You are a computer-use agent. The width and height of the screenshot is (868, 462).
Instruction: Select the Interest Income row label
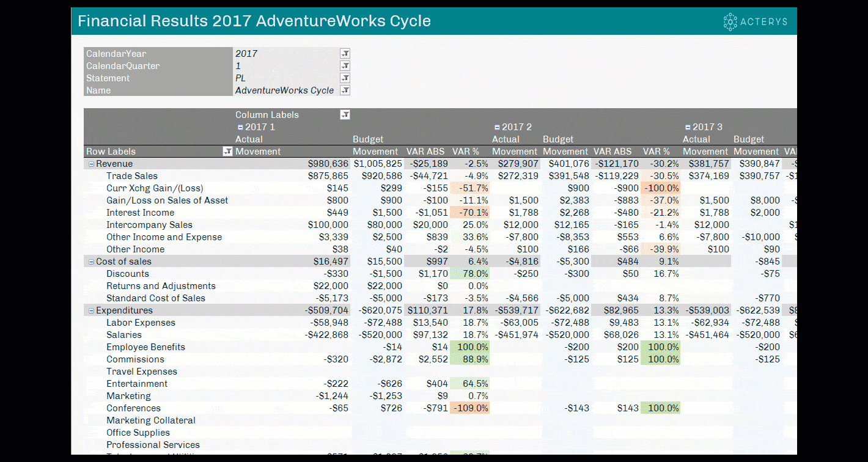pos(140,213)
